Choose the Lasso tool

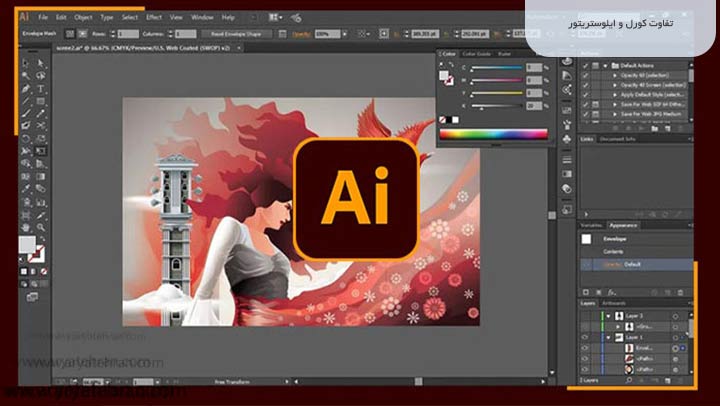[x=41, y=76]
